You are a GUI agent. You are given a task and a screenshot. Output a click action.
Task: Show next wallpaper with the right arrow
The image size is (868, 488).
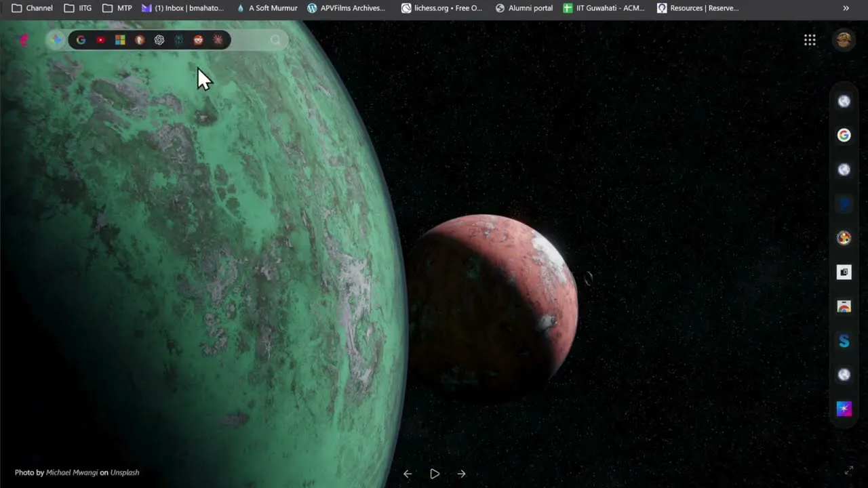(461, 474)
